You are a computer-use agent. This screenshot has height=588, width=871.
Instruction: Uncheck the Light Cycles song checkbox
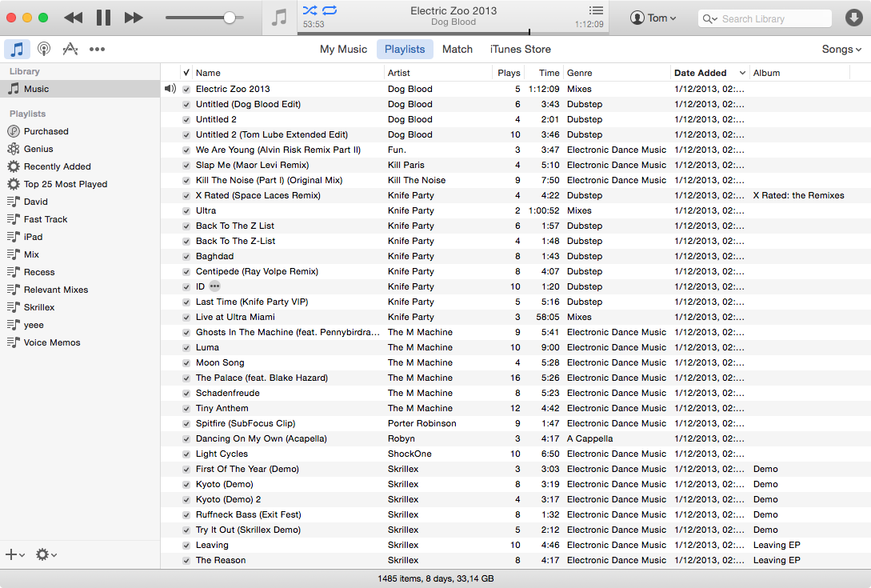186,454
